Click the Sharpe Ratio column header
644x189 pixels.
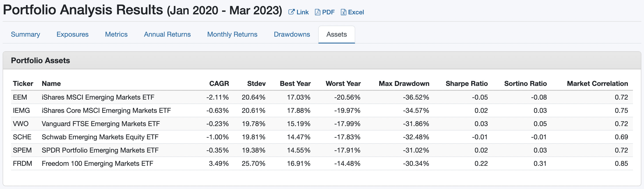(466, 83)
